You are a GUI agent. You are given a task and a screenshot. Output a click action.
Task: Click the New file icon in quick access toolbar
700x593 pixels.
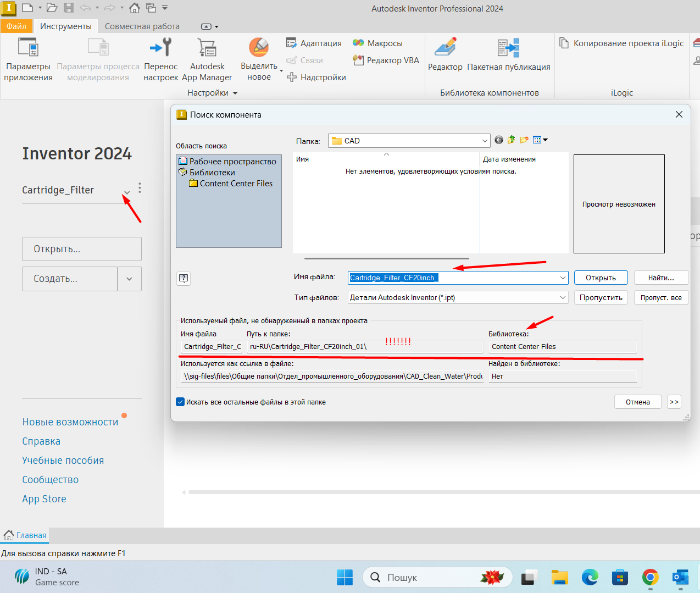point(27,8)
